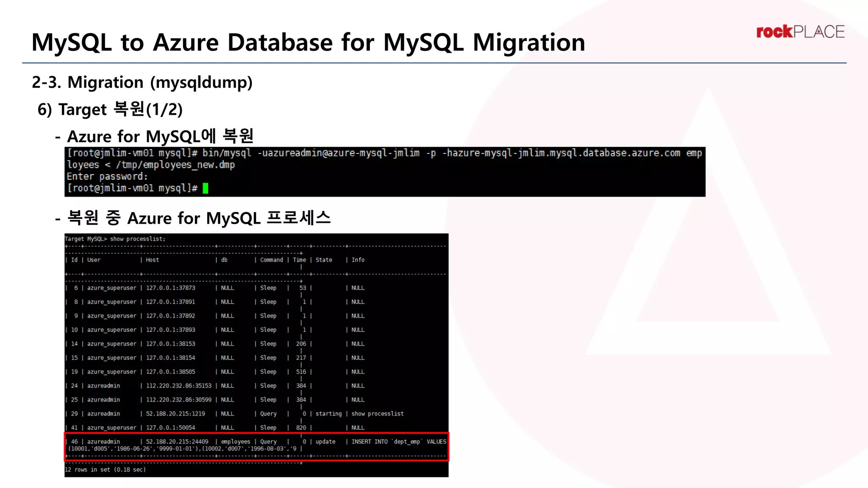Click the '/tmp/employees_new.dmp' path text
The height and width of the screenshot is (488, 868).
point(175,165)
